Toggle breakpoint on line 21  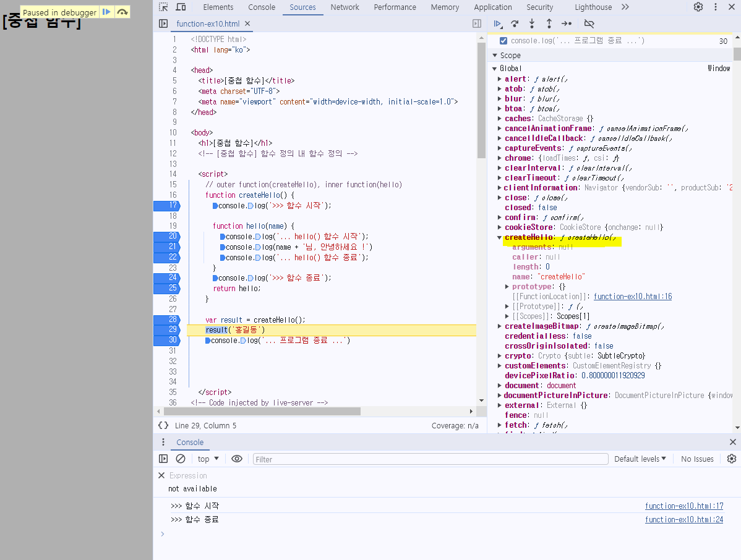point(167,247)
